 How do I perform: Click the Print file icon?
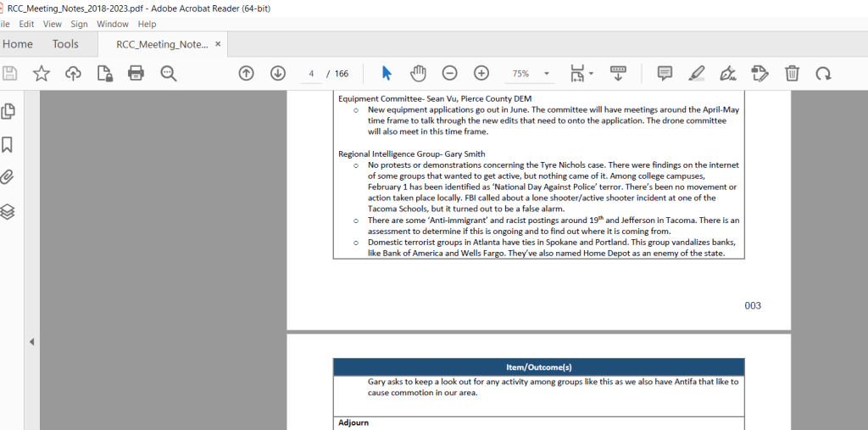[x=136, y=74]
